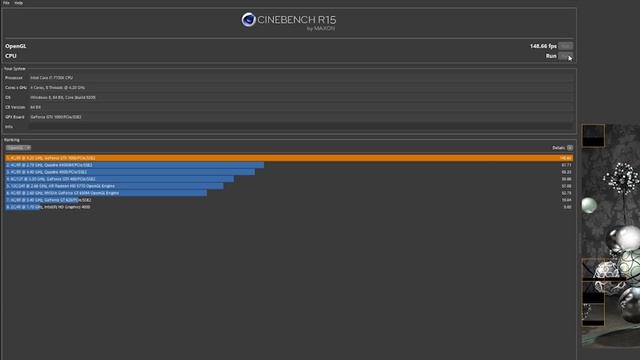Select ranking row 4 with the GeForce GTX 480

coord(120,179)
